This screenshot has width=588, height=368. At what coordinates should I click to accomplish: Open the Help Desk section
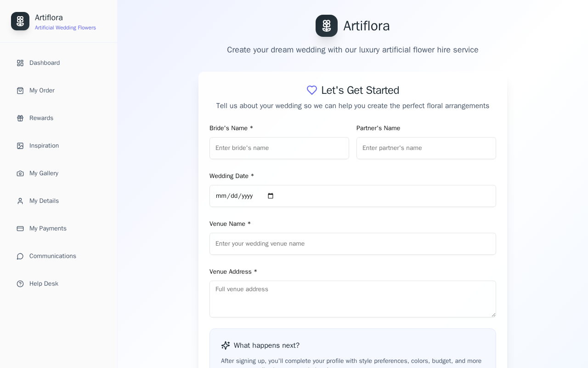click(x=44, y=284)
